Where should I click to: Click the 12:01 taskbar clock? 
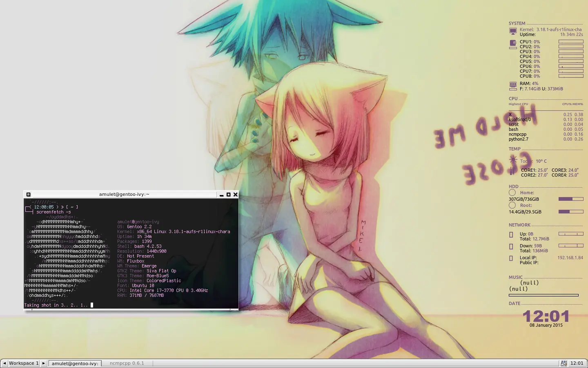pyautogui.click(x=577, y=363)
